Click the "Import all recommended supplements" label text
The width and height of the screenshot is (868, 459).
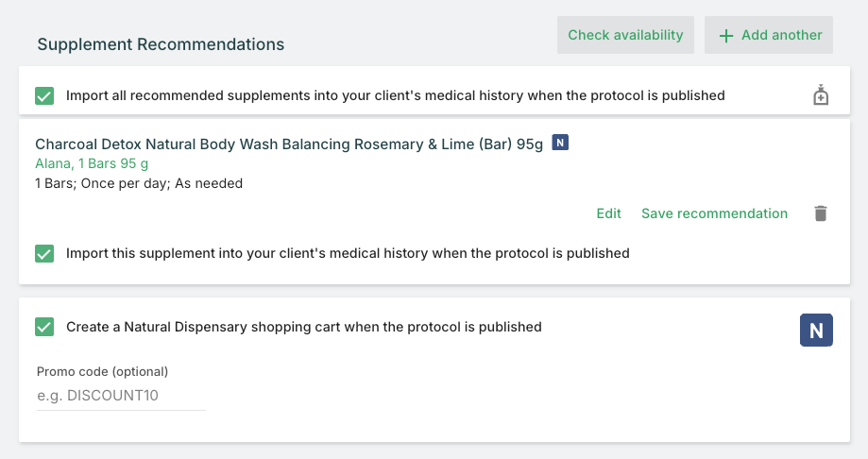[x=395, y=95]
